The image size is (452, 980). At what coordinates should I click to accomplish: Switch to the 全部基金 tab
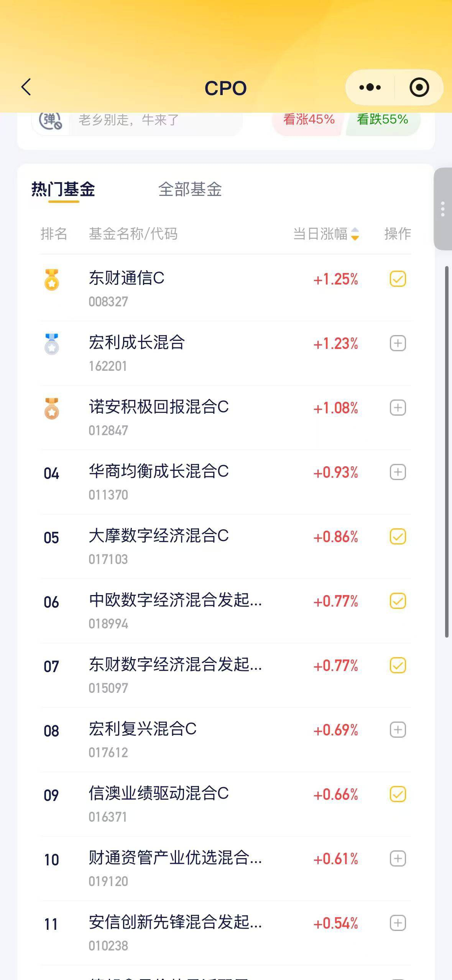coord(190,189)
